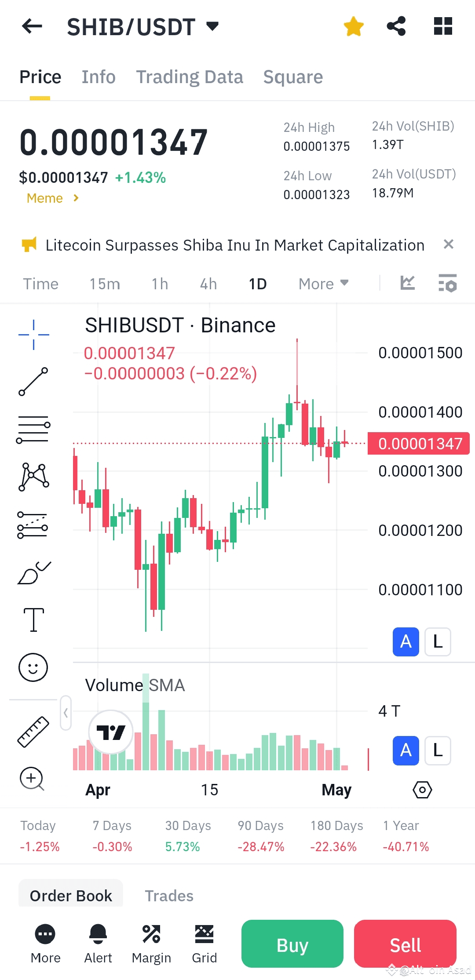Screen dimensions: 475x980
Task: Click the 24h Vol(SHIB) value 1.39T
Action: pos(388,145)
